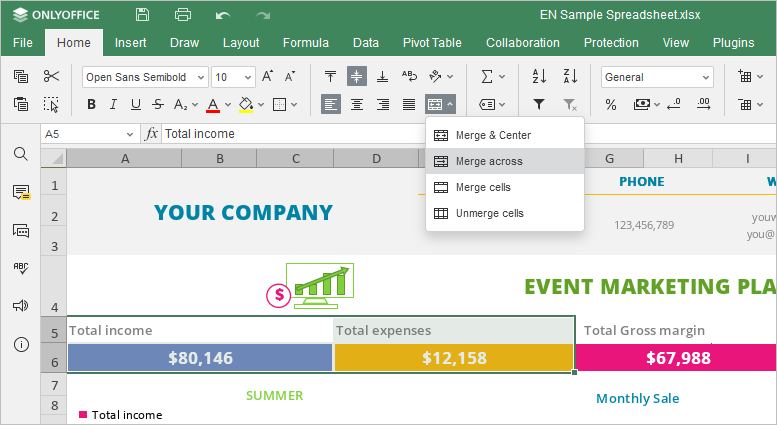Click the red font color button
This screenshot has height=425, width=777.
(212, 104)
